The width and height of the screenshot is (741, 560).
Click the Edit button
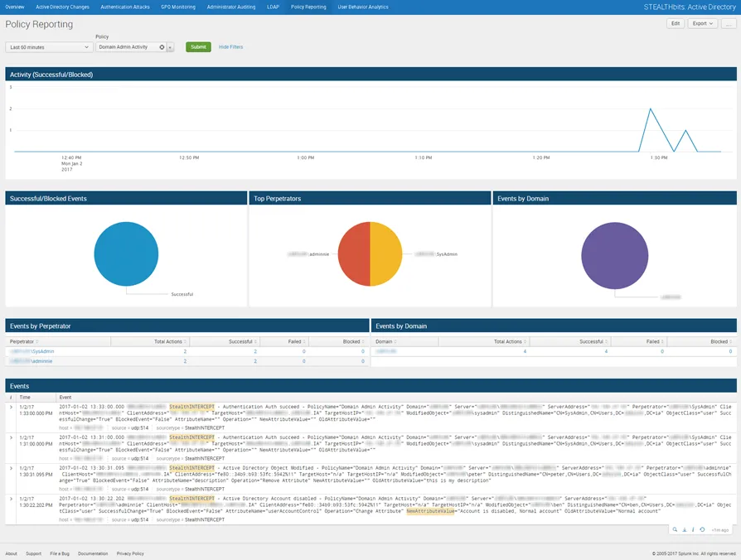tap(676, 23)
